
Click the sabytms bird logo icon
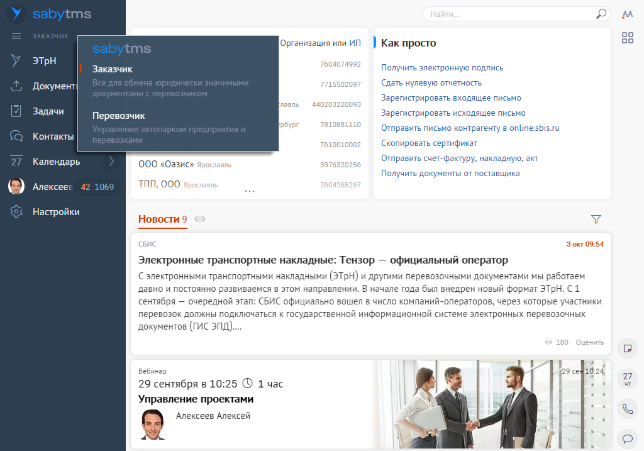point(16,13)
